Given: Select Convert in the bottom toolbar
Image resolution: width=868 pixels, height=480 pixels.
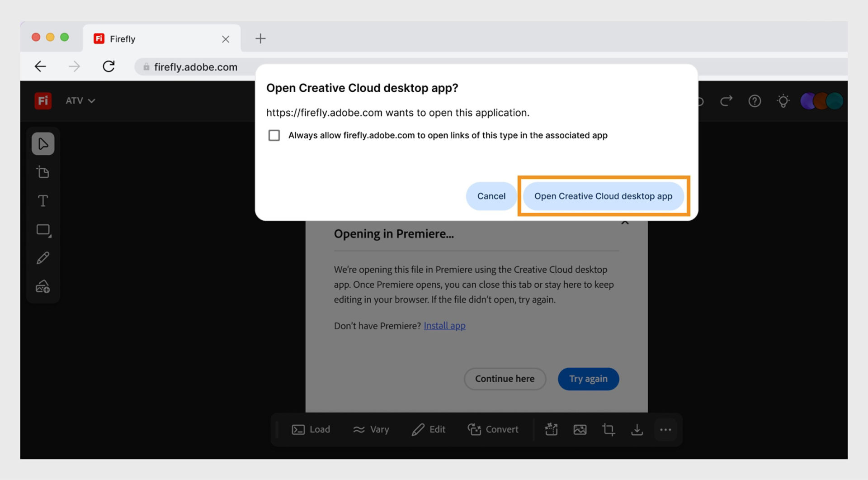Looking at the screenshot, I should point(493,429).
